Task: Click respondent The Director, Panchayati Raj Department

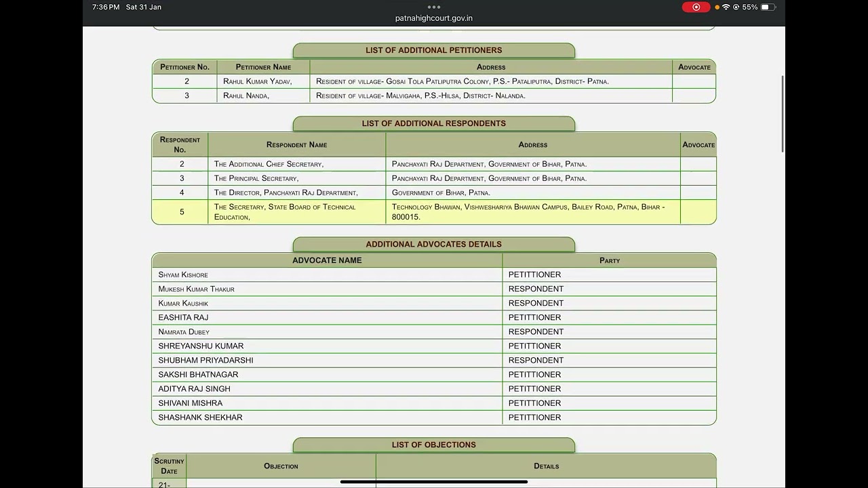Action: click(285, 192)
